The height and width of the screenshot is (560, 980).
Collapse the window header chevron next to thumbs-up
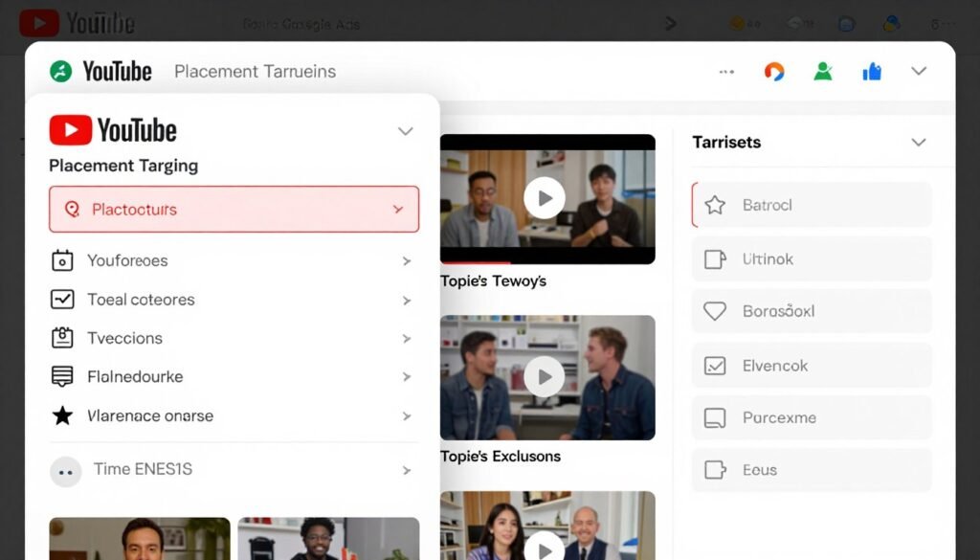919,71
